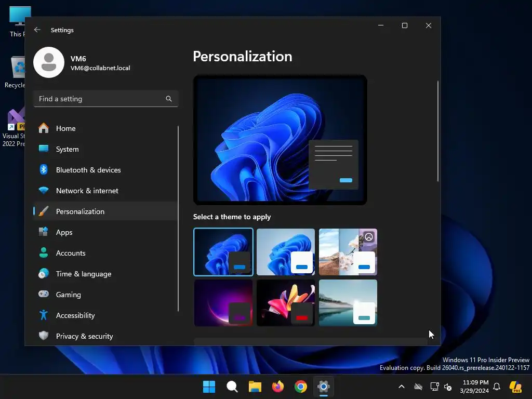Select Apps in the sidebar
The height and width of the screenshot is (399, 532).
point(105,232)
